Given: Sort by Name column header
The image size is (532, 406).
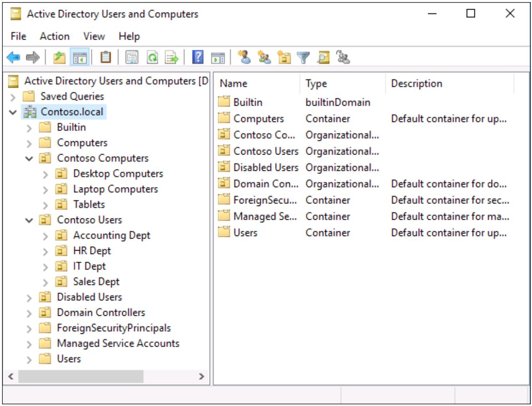Looking at the screenshot, I should pyautogui.click(x=258, y=84).
